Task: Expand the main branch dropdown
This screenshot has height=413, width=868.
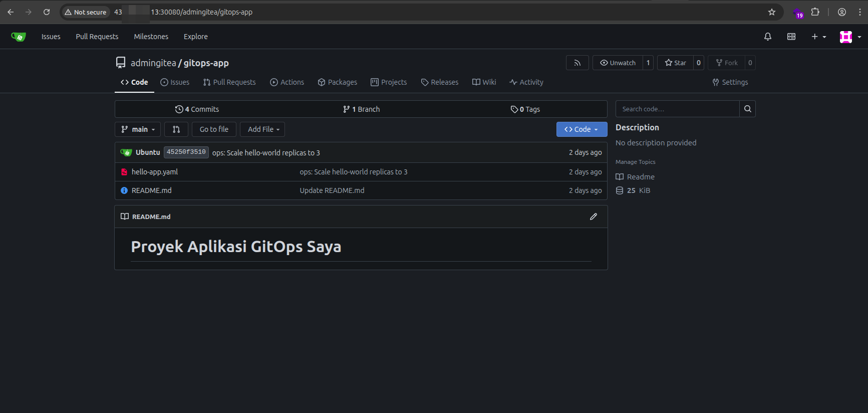Action: [x=138, y=129]
